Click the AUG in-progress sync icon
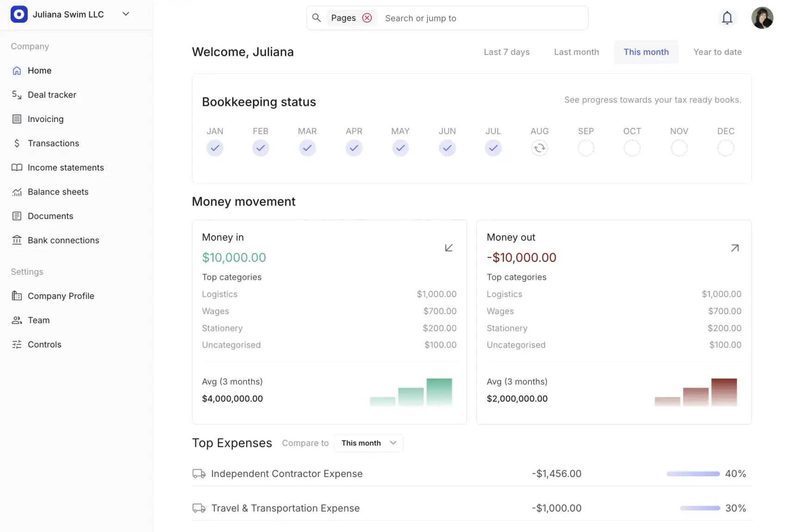The width and height of the screenshot is (786, 532). point(539,148)
